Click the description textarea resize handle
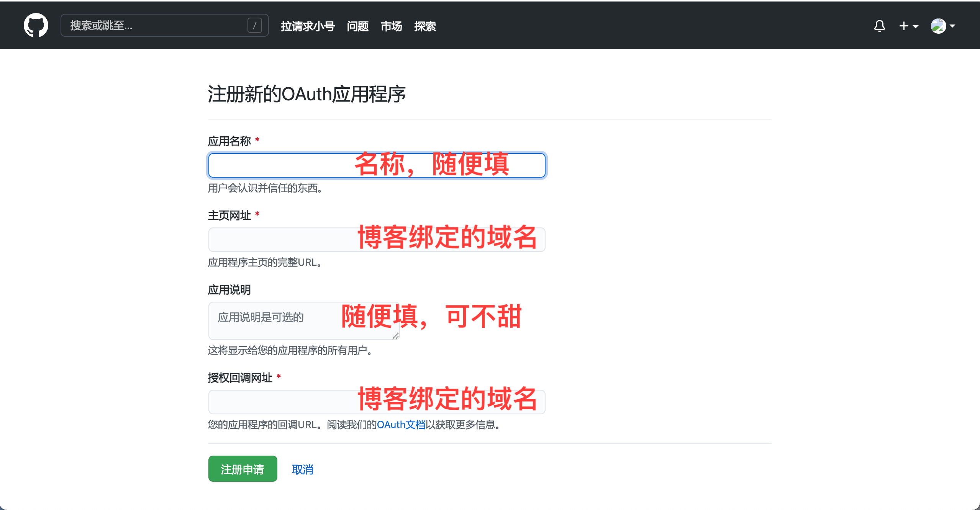This screenshot has height=510, width=980. pos(395,336)
